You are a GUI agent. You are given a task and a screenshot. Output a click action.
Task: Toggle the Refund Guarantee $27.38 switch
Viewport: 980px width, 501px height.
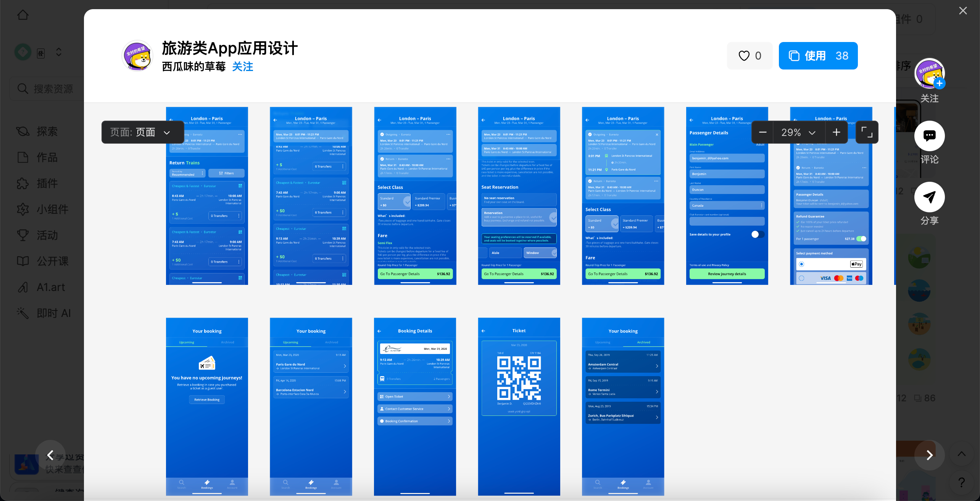(x=861, y=239)
